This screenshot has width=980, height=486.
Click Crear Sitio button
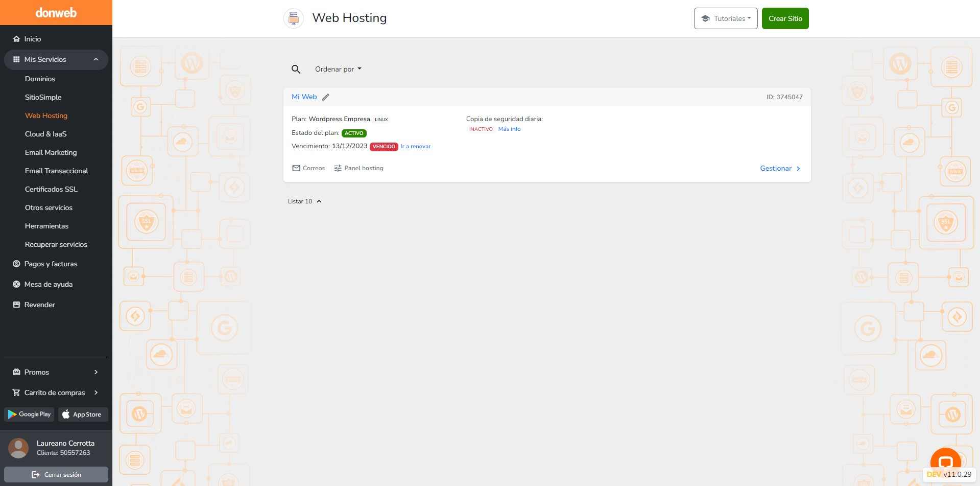point(785,18)
